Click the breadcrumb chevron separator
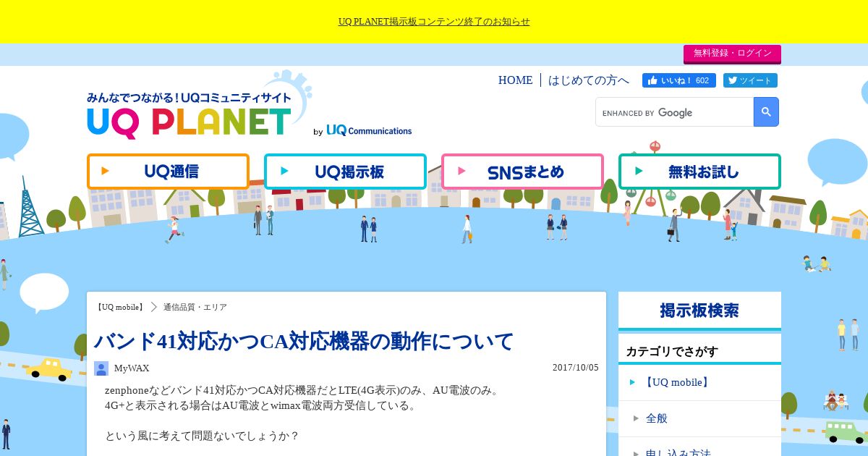 tap(154, 307)
